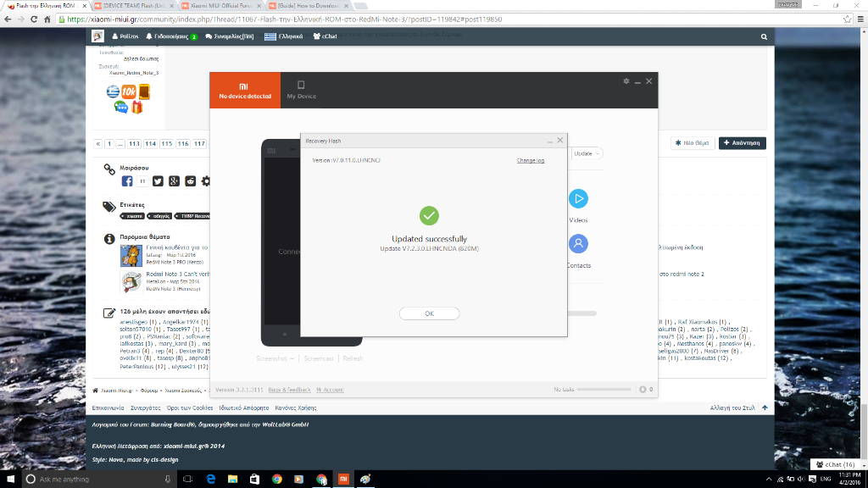Click the No tasks progress bar
Screen dimensions: 868x488
tap(604, 390)
